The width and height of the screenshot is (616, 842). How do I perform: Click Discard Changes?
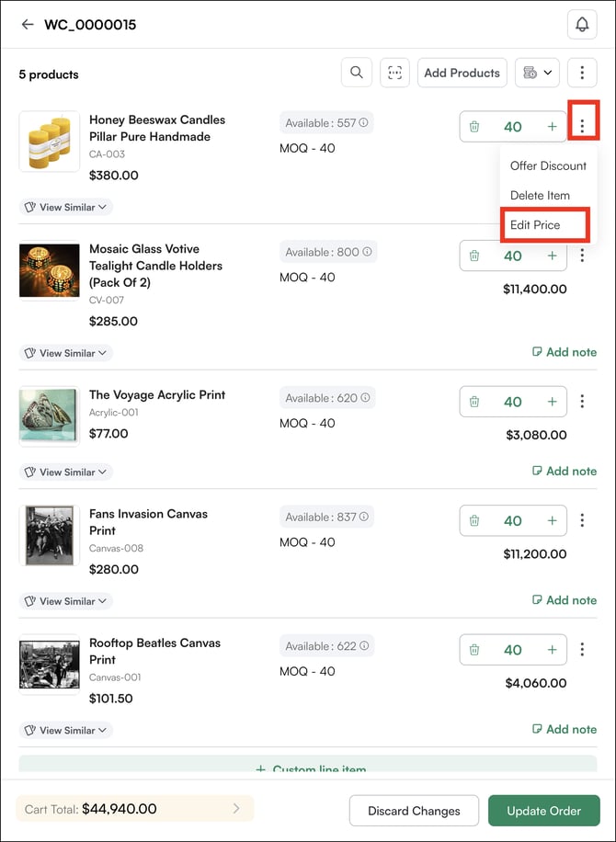(x=414, y=811)
